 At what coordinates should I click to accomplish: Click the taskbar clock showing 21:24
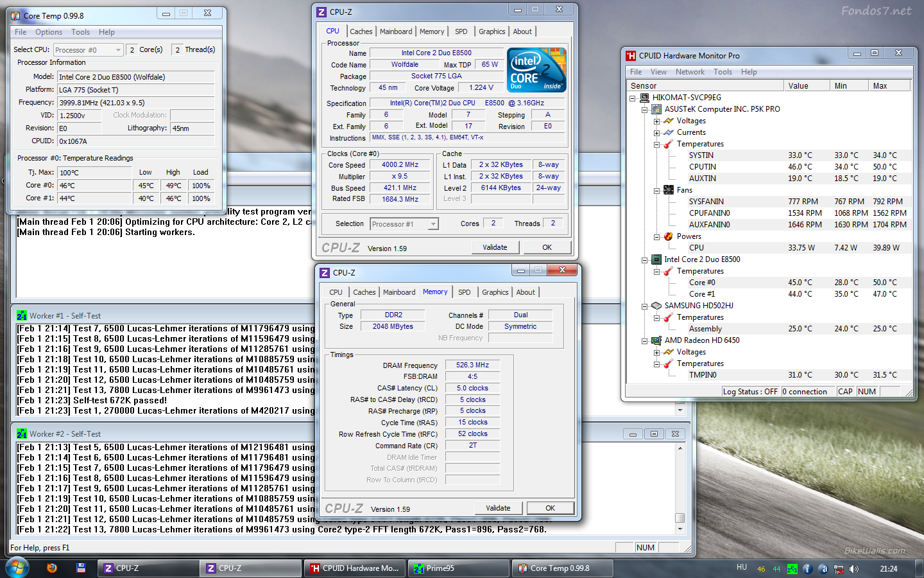tap(889, 569)
